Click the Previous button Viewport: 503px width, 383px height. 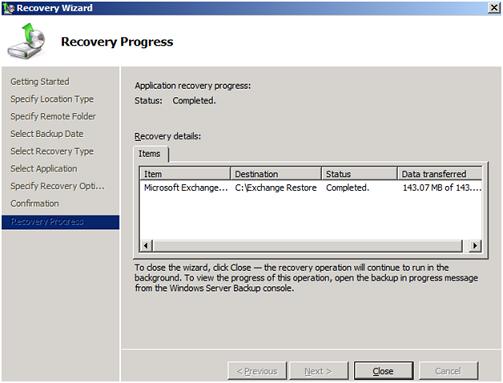click(257, 371)
